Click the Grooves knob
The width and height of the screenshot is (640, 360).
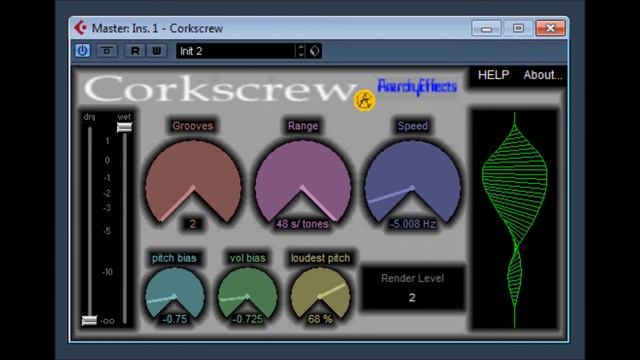coord(193,180)
